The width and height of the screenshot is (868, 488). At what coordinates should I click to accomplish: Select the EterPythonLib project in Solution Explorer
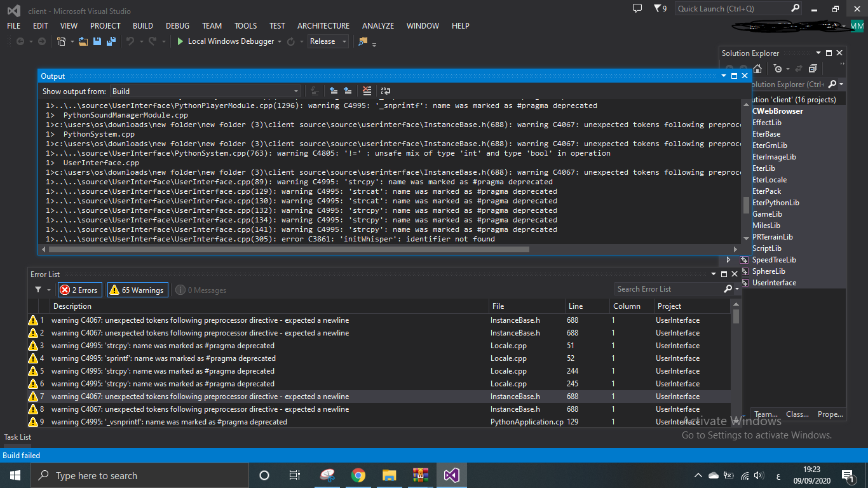tap(775, 203)
